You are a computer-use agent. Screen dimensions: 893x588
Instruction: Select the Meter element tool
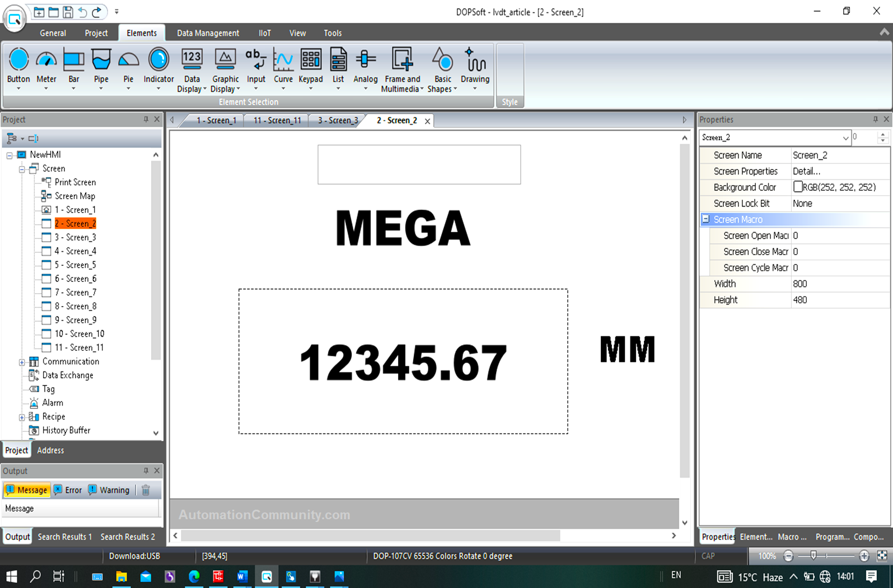coord(46,62)
